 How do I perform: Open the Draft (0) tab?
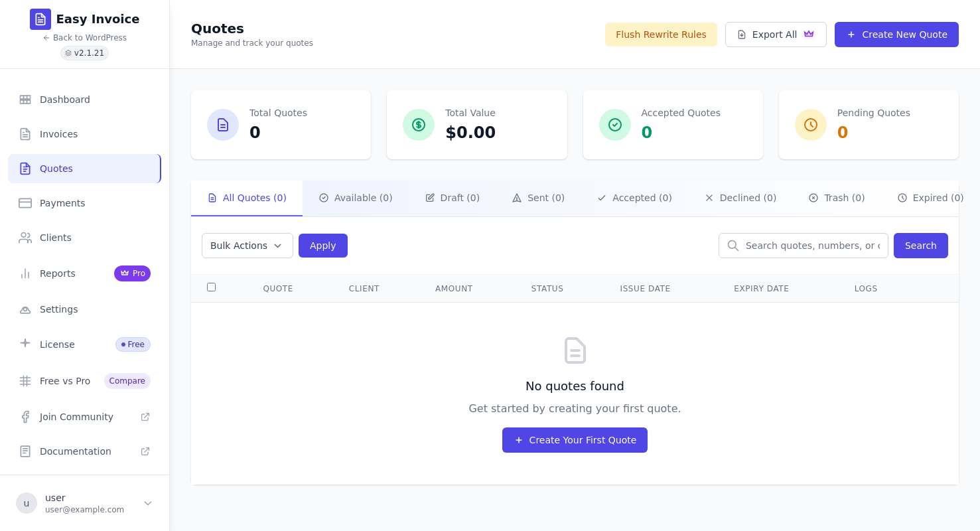453,198
